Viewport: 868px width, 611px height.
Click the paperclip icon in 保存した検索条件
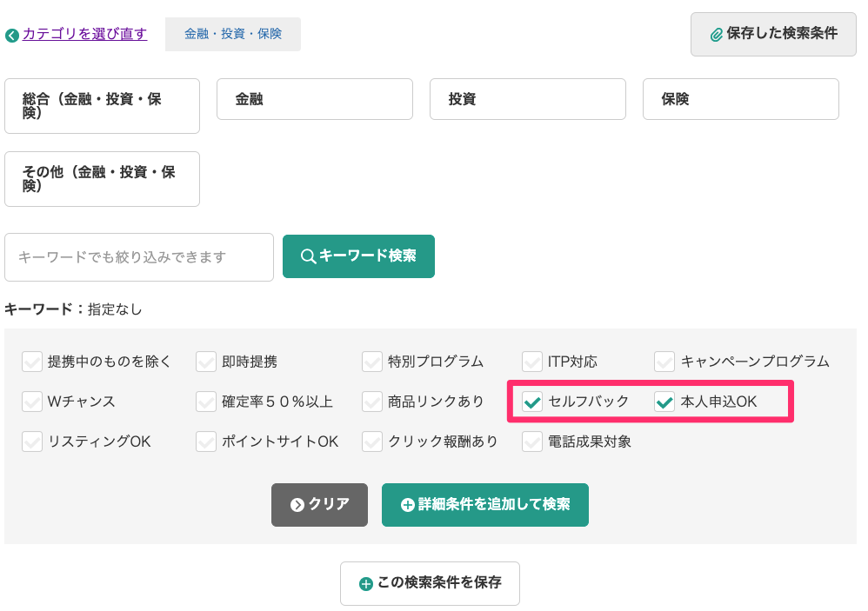coord(717,34)
